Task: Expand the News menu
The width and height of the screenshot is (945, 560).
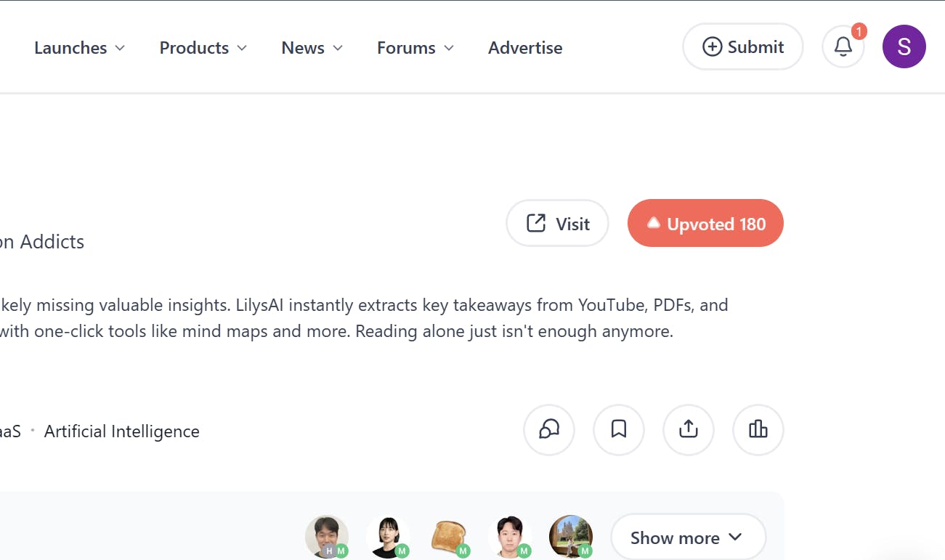Action: click(x=312, y=48)
